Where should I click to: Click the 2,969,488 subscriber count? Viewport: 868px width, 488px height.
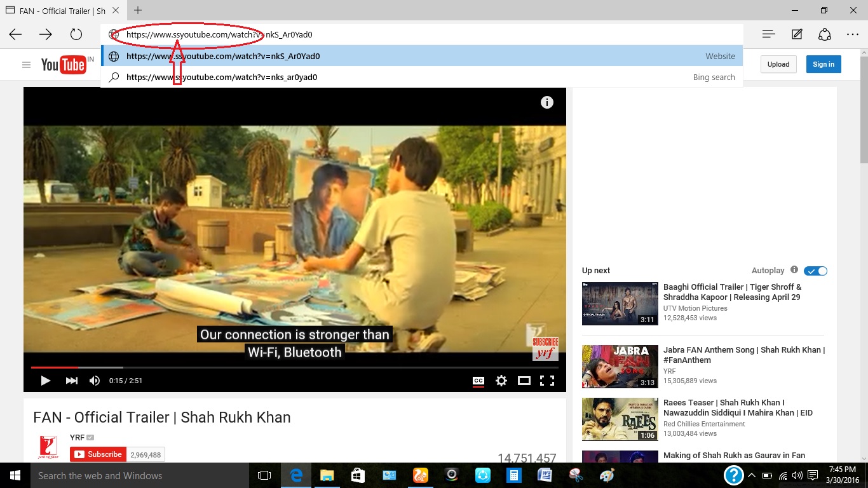pos(146,454)
